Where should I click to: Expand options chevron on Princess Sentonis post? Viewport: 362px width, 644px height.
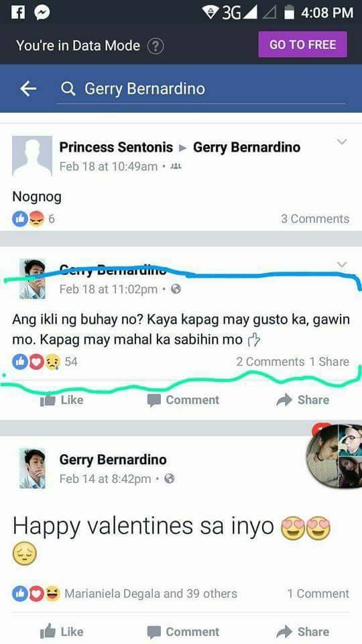342,142
